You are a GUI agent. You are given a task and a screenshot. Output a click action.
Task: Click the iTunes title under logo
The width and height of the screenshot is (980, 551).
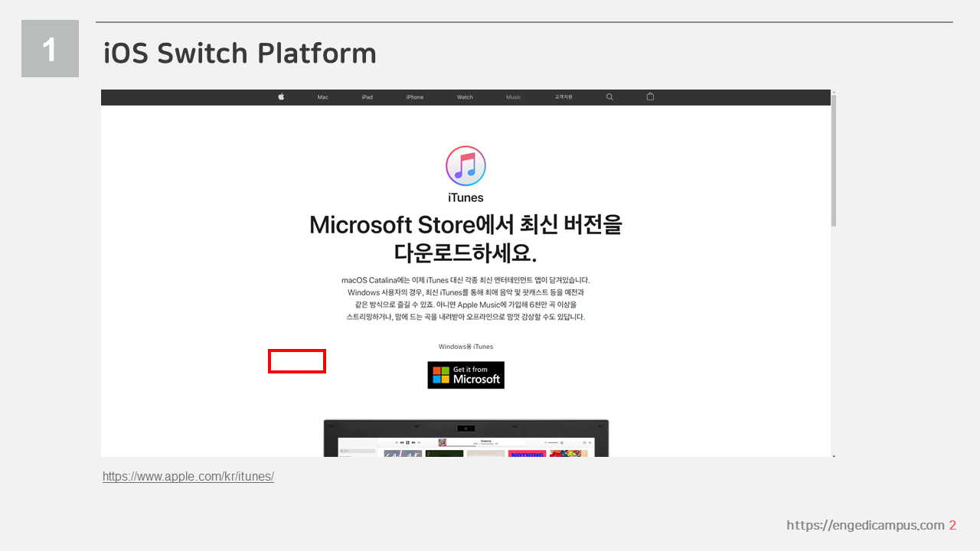[465, 197]
